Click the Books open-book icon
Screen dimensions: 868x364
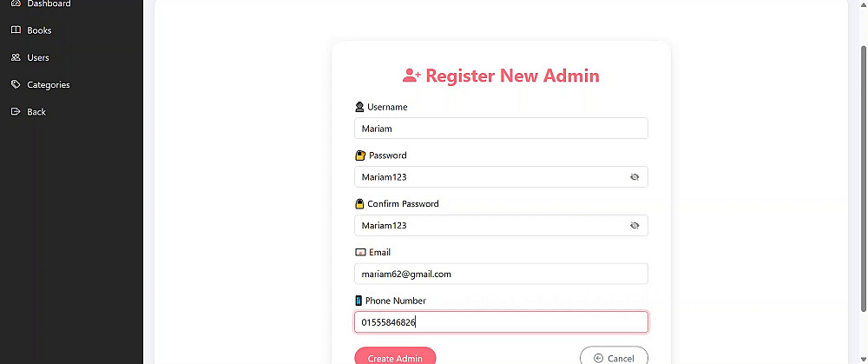coord(16,30)
